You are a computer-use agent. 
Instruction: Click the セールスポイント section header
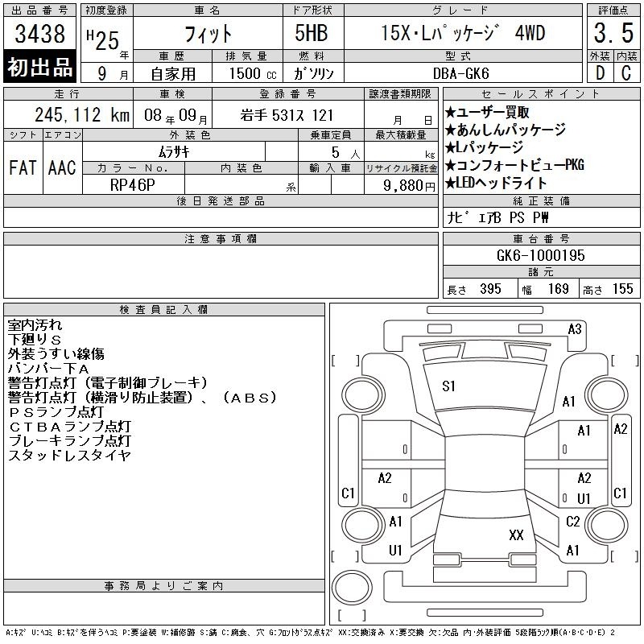pyautogui.click(x=541, y=93)
